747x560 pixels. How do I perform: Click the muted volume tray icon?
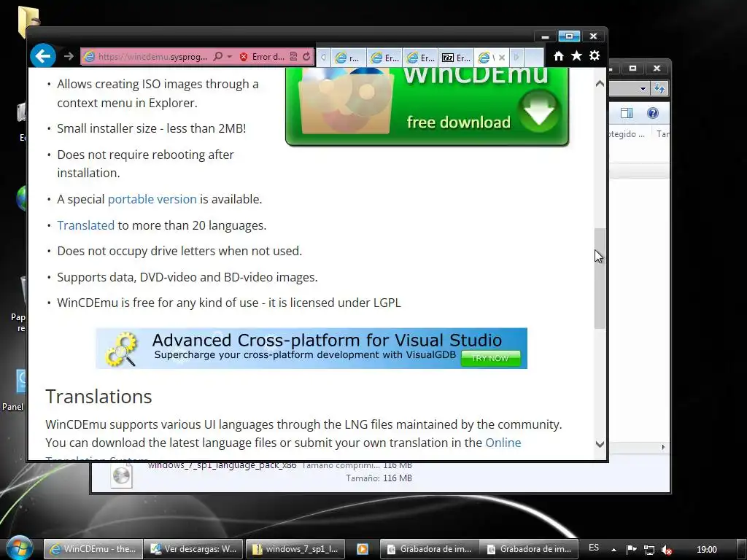[667, 550]
